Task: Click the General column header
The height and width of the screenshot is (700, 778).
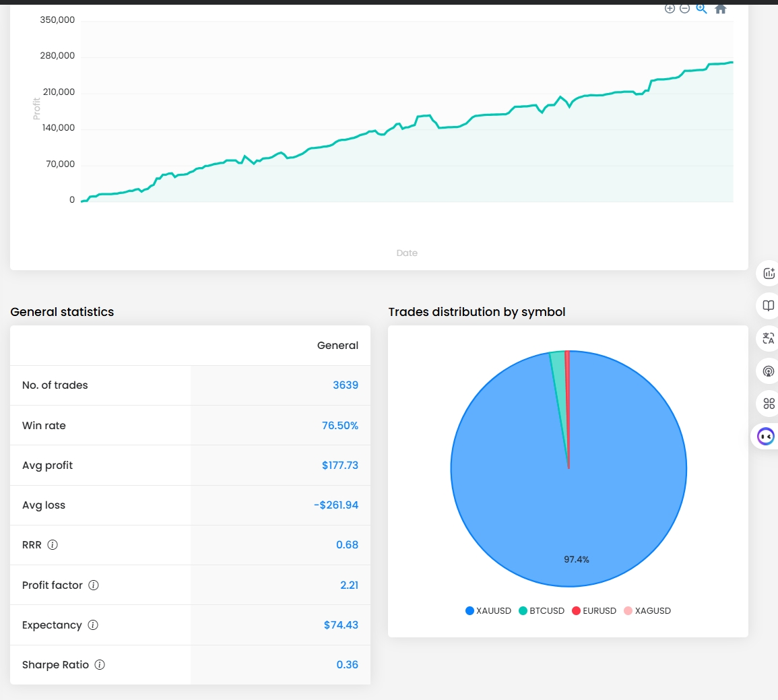Action: pos(337,346)
